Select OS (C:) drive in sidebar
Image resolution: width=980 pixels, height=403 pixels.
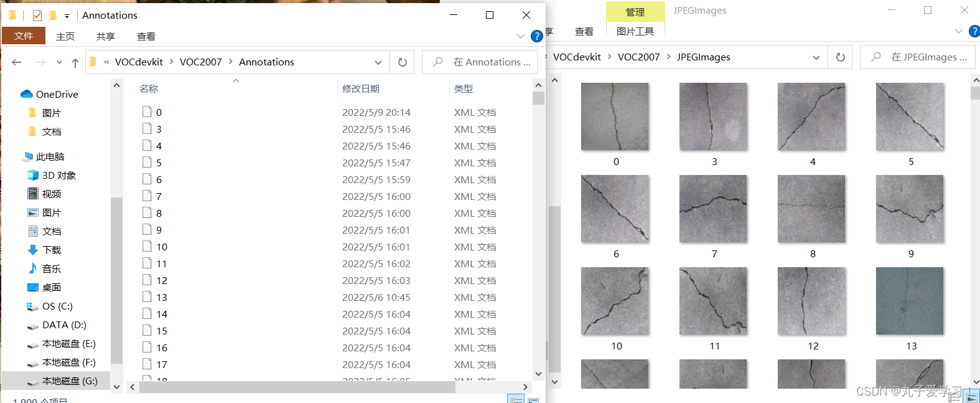point(50,306)
